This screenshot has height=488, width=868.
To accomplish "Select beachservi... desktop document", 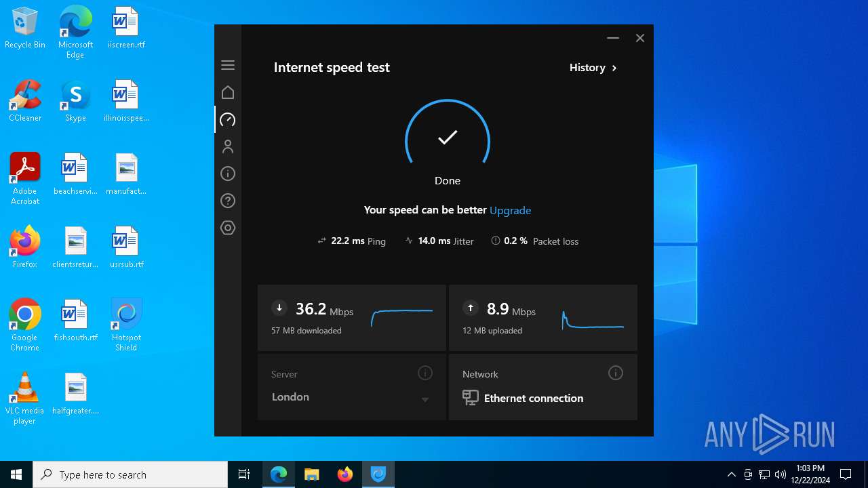I will click(75, 174).
